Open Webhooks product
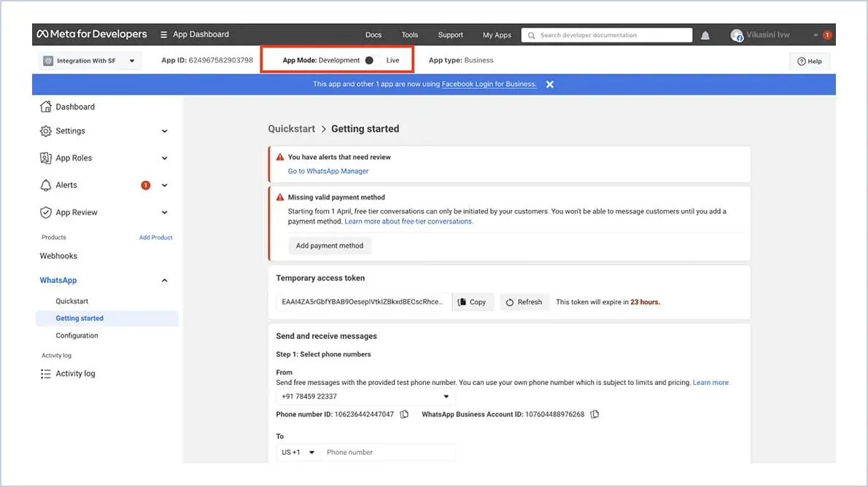The image size is (868, 487). (58, 256)
